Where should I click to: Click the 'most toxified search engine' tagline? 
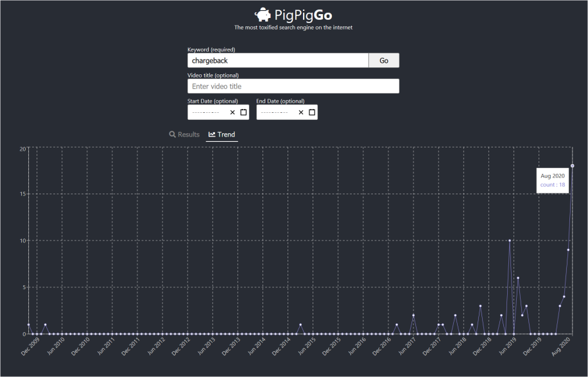point(293,28)
